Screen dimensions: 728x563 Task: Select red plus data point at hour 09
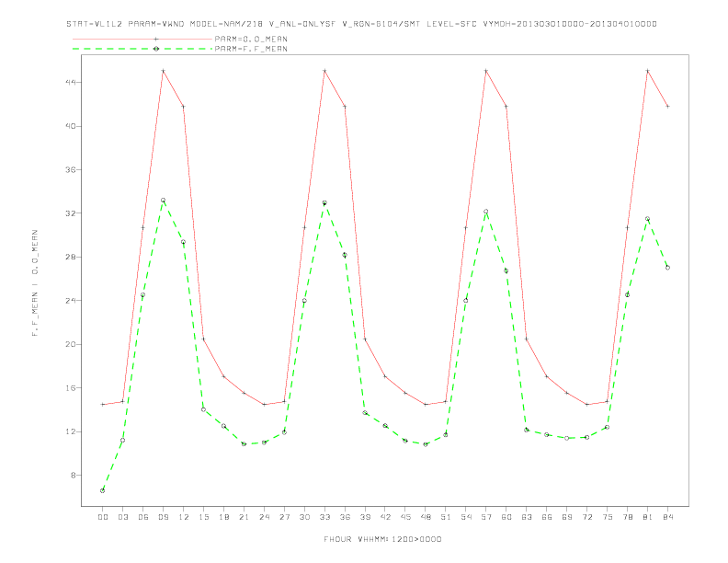pos(163,71)
